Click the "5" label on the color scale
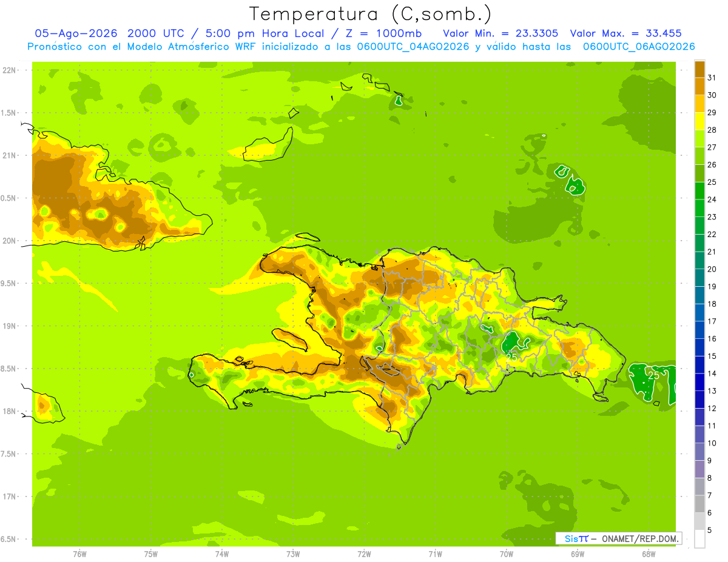728x562 pixels. coord(710,530)
